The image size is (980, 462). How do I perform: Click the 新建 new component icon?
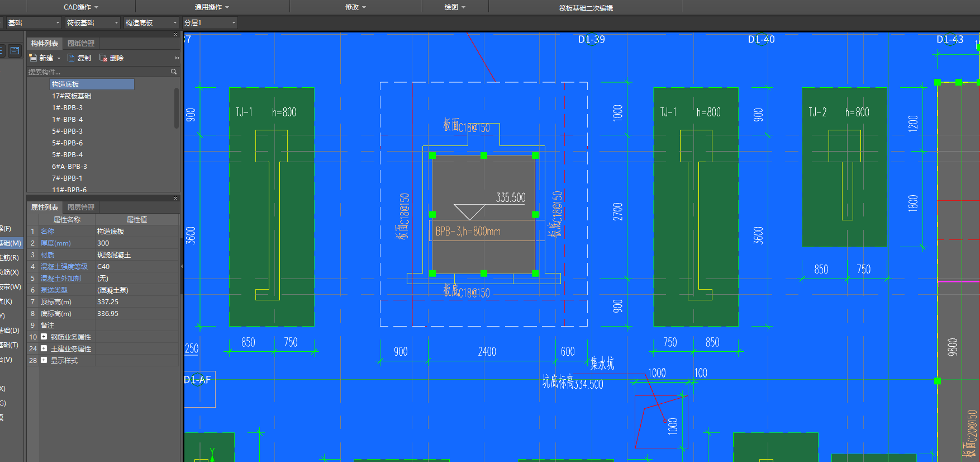32,58
